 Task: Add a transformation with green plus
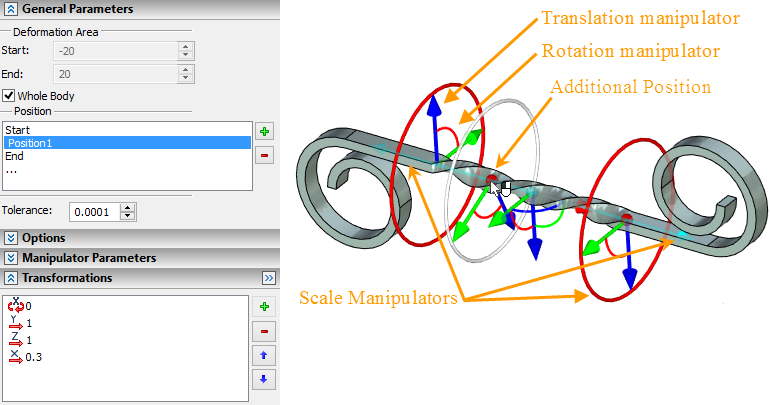[264, 307]
